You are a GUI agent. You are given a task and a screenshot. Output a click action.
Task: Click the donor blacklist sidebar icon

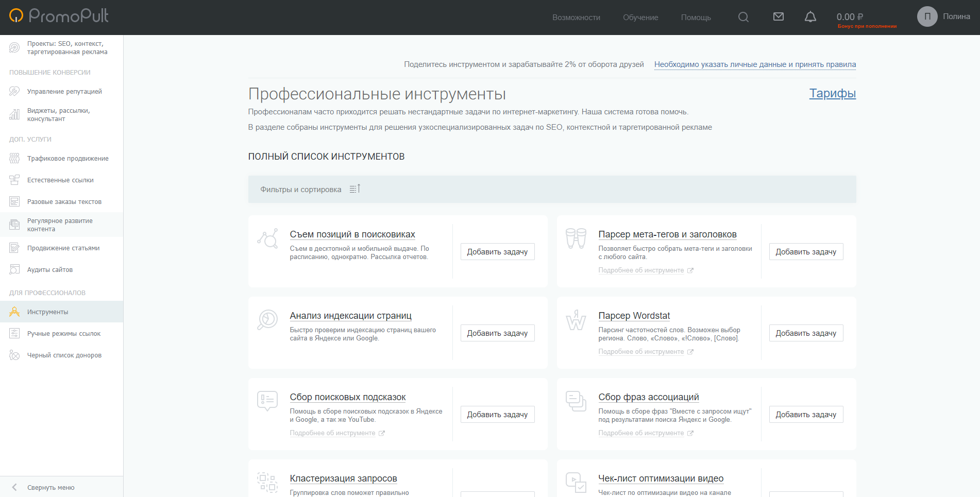(x=14, y=355)
